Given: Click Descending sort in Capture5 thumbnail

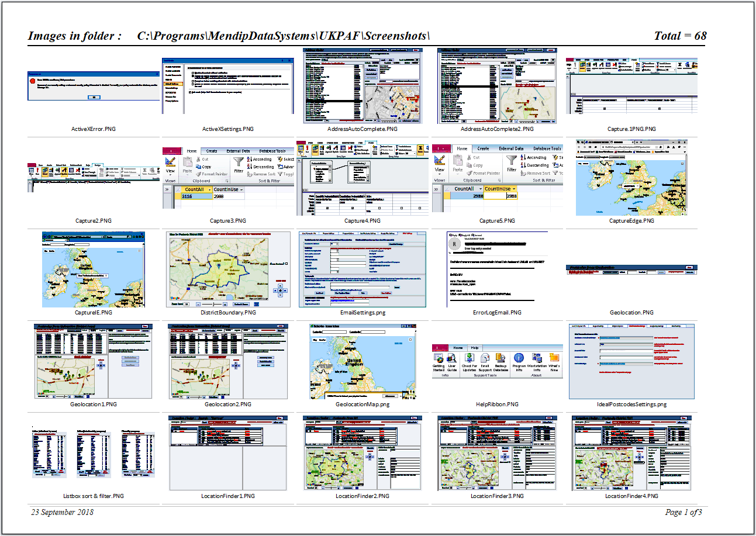Looking at the screenshot, I should (534, 165).
